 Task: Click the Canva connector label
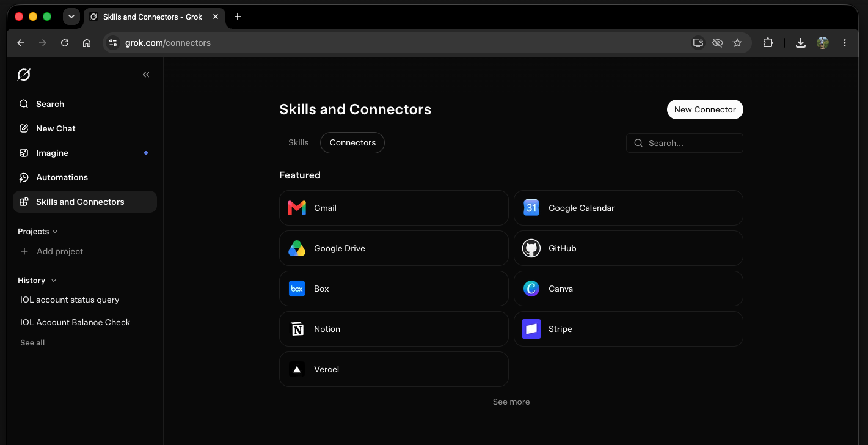(561, 289)
